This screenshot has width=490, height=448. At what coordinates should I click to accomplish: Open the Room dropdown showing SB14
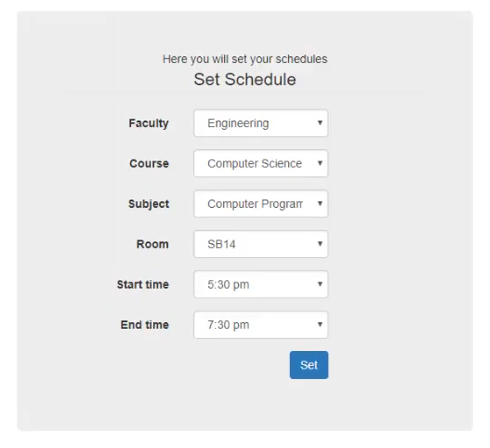[261, 244]
